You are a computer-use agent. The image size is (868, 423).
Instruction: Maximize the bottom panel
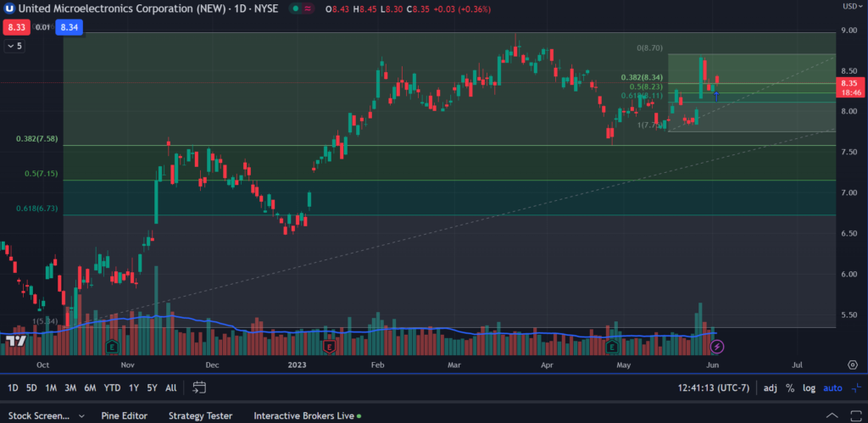854,415
